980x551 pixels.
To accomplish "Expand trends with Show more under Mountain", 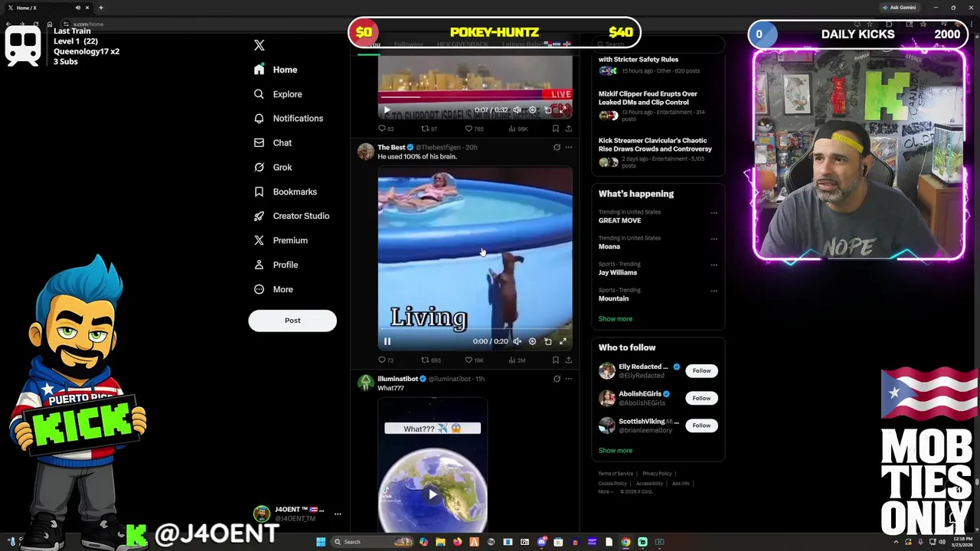I will click(x=616, y=319).
